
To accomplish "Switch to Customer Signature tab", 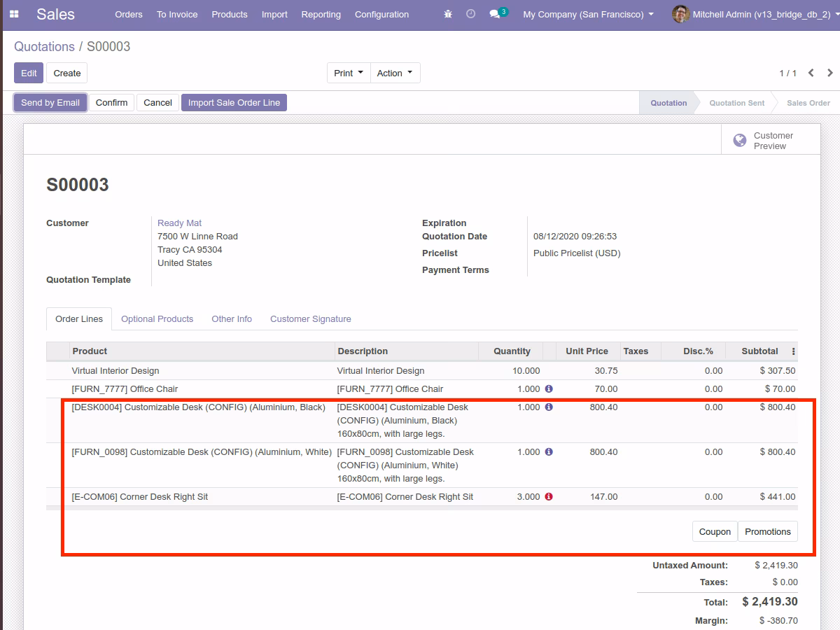I will pyautogui.click(x=311, y=318).
